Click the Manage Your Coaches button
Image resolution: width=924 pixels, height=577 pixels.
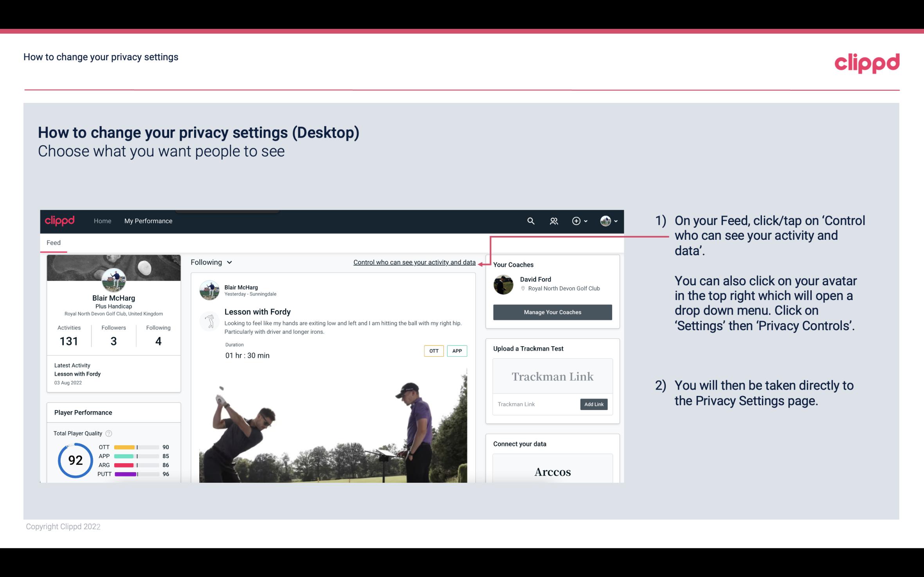pos(552,312)
